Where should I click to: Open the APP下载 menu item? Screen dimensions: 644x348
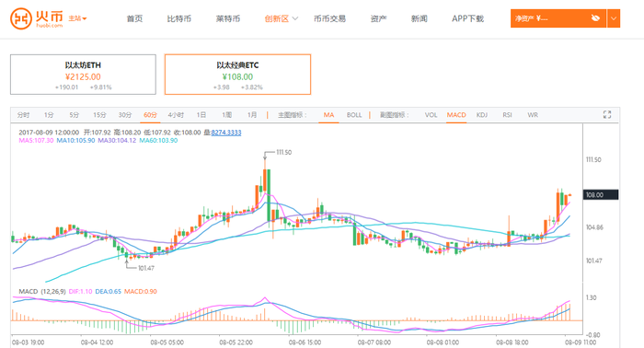tap(467, 18)
